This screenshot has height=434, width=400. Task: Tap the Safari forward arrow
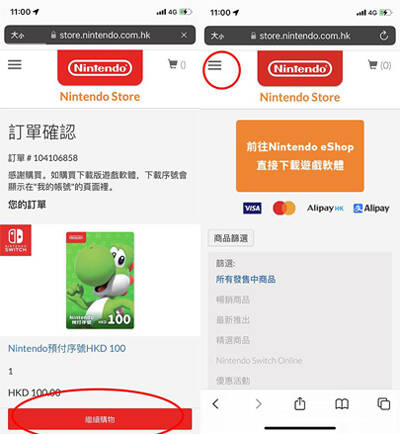point(258,404)
